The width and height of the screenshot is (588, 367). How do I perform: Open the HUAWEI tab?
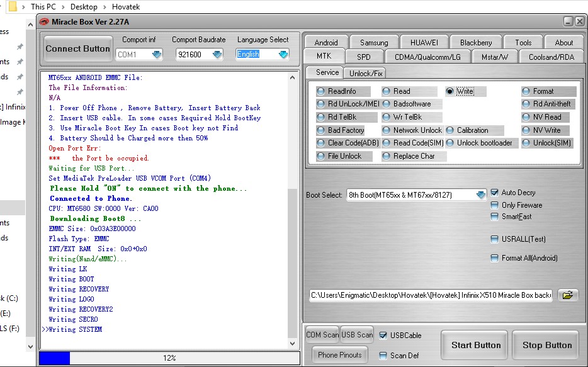coord(424,42)
